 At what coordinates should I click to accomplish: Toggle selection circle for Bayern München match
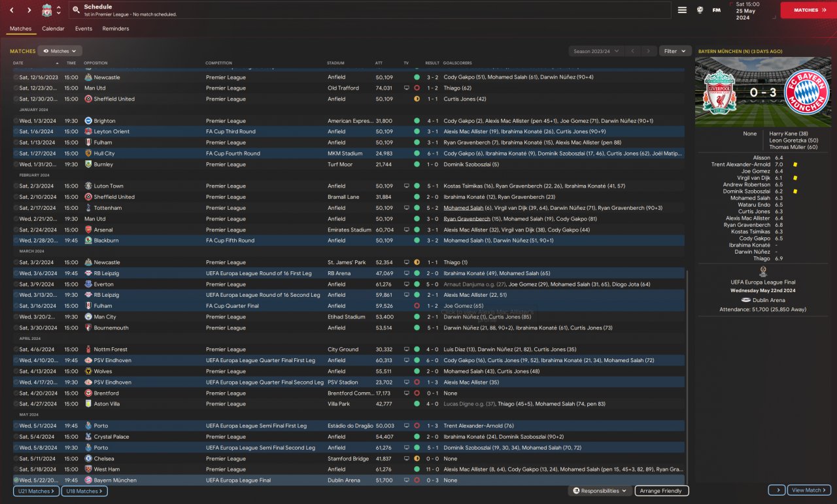point(16,480)
